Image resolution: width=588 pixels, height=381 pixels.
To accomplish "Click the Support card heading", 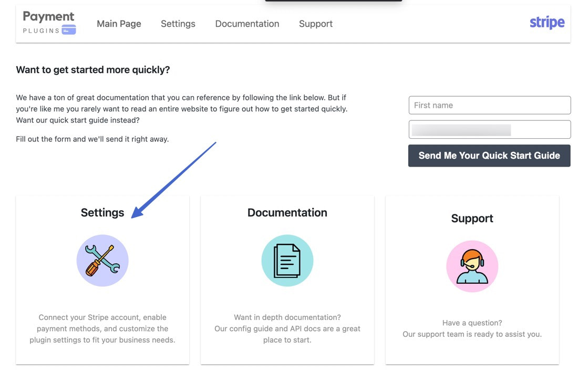I will 471,218.
